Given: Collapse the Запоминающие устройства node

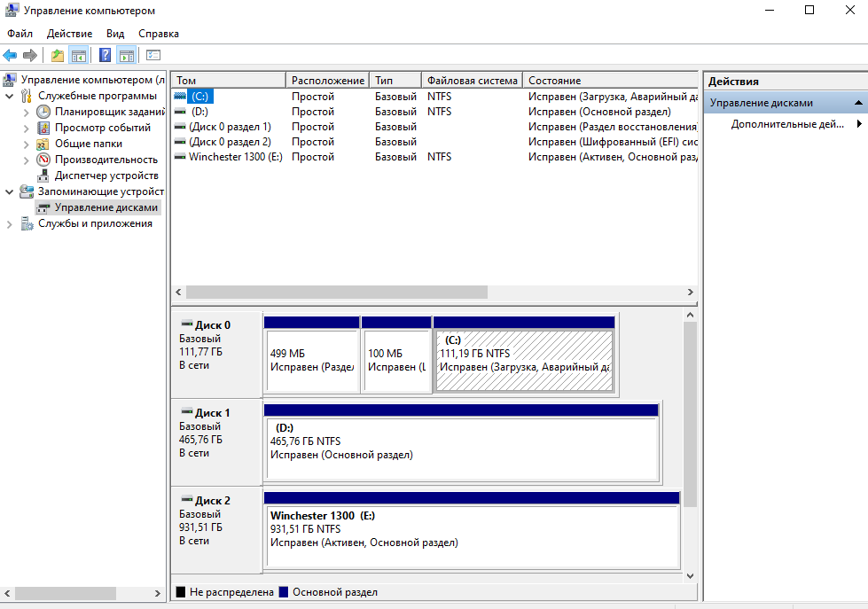Looking at the screenshot, I should point(10,192).
